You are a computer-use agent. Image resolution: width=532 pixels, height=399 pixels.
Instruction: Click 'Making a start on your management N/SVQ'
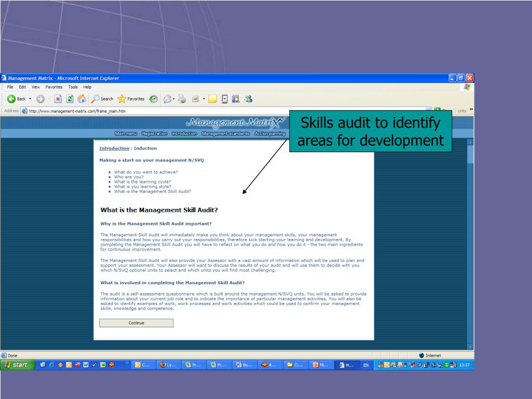point(152,160)
